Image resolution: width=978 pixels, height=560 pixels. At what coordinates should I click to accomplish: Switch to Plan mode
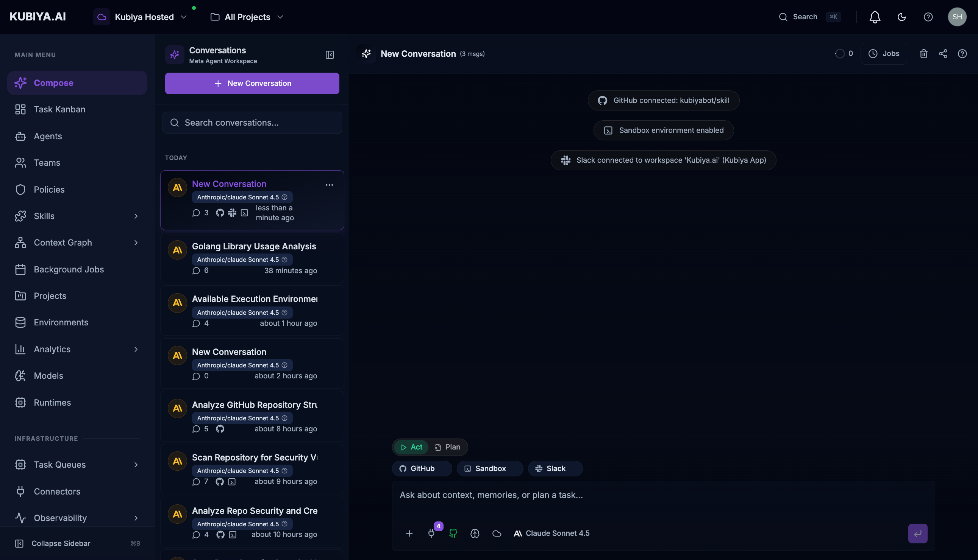[448, 447]
